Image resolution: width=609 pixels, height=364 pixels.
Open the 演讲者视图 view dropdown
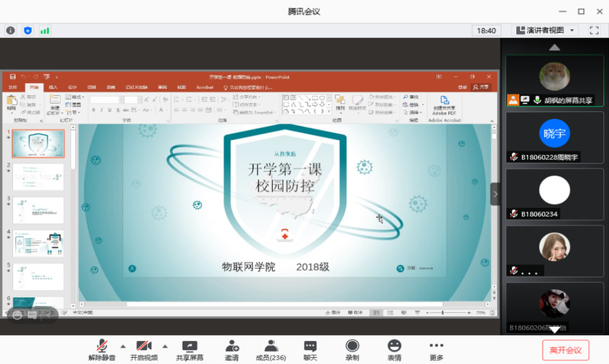coord(546,30)
